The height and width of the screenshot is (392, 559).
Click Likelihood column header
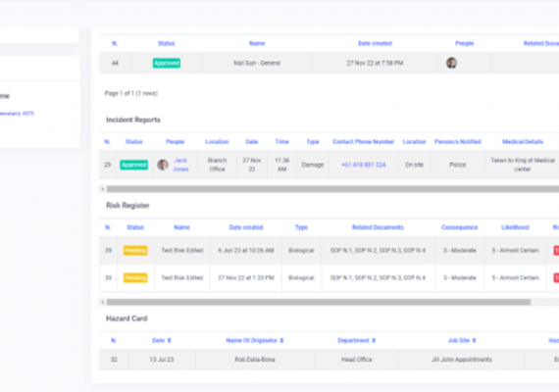point(515,227)
